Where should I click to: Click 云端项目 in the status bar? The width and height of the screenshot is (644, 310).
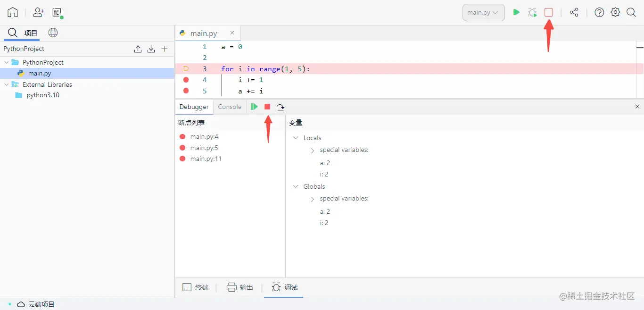(x=41, y=304)
